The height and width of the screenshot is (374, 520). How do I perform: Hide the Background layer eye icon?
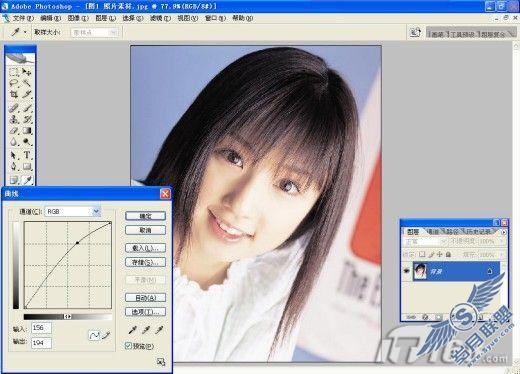tap(406, 271)
